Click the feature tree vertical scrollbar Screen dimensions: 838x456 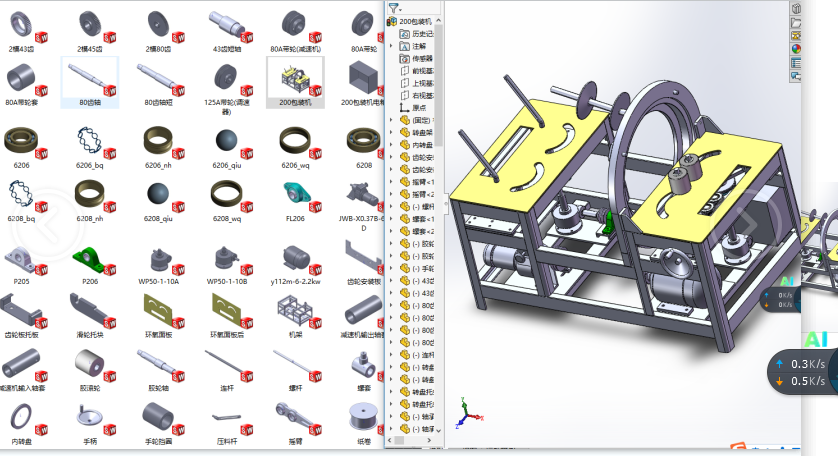pos(439,86)
